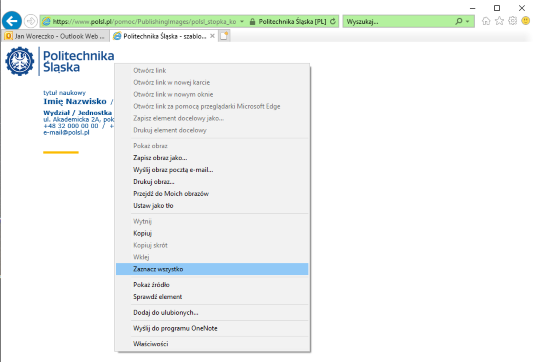This screenshot has width=535, height=362.
Task: Select the Politechnika Śląska szablon tab
Action: [x=164, y=36]
